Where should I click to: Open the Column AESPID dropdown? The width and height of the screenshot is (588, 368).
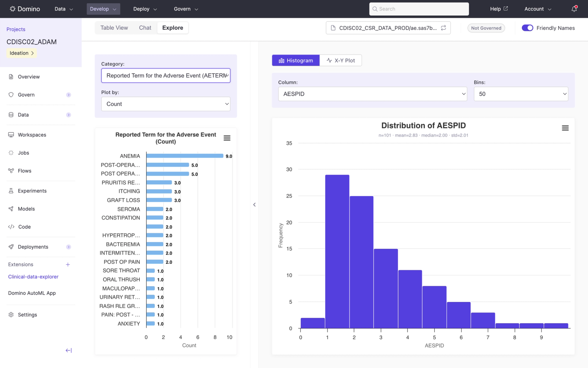click(x=372, y=94)
